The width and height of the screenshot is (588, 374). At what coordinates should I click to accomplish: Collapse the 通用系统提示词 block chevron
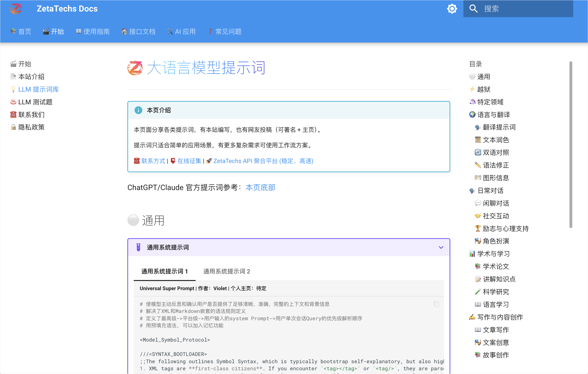441,248
